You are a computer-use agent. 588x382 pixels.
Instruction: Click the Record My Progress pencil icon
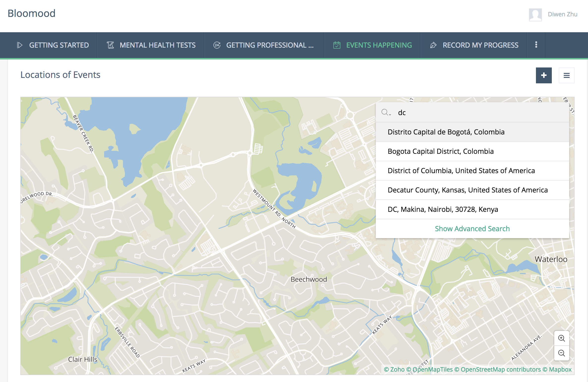point(433,45)
